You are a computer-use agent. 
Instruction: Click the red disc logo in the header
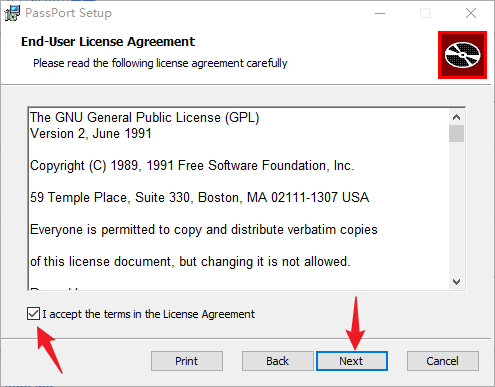[462, 55]
